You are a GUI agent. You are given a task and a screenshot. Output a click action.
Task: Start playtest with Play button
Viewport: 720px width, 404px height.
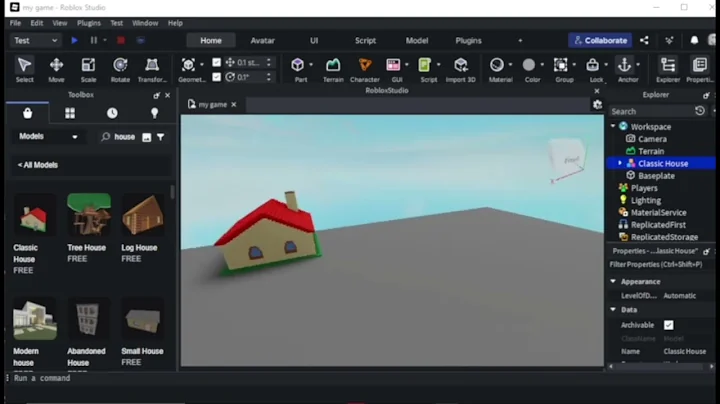(x=74, y=40)
